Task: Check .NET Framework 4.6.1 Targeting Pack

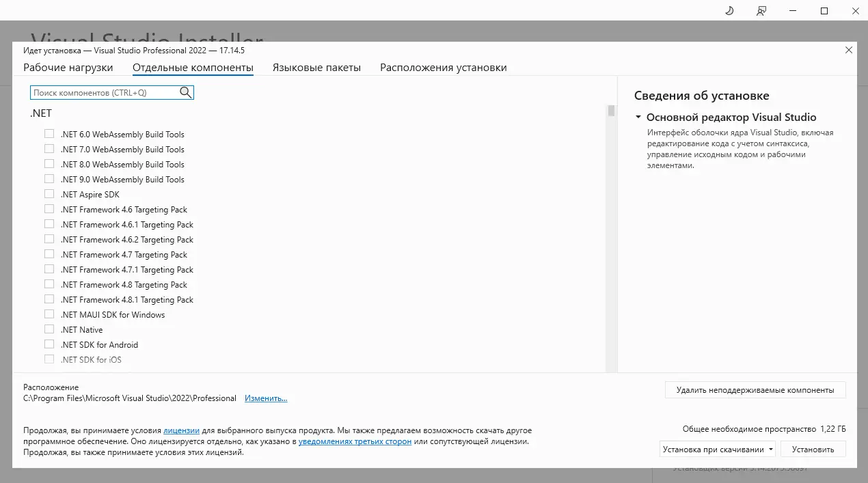Action: pyautogui.click(x=49, y=224)
